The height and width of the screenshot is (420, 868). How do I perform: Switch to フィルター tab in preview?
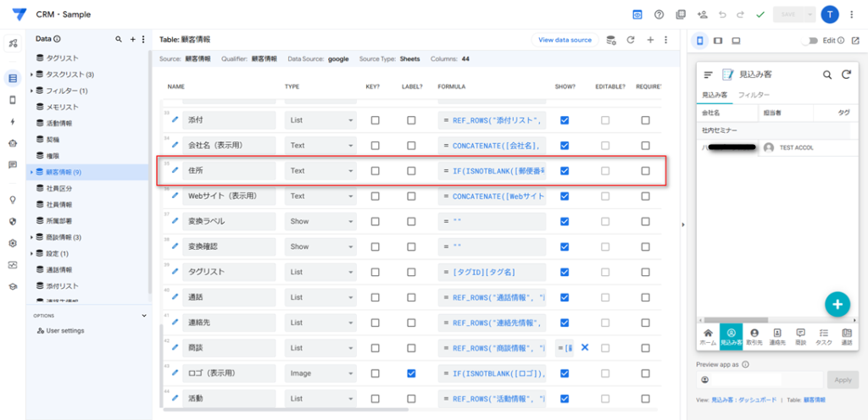[x=754, y=96]
